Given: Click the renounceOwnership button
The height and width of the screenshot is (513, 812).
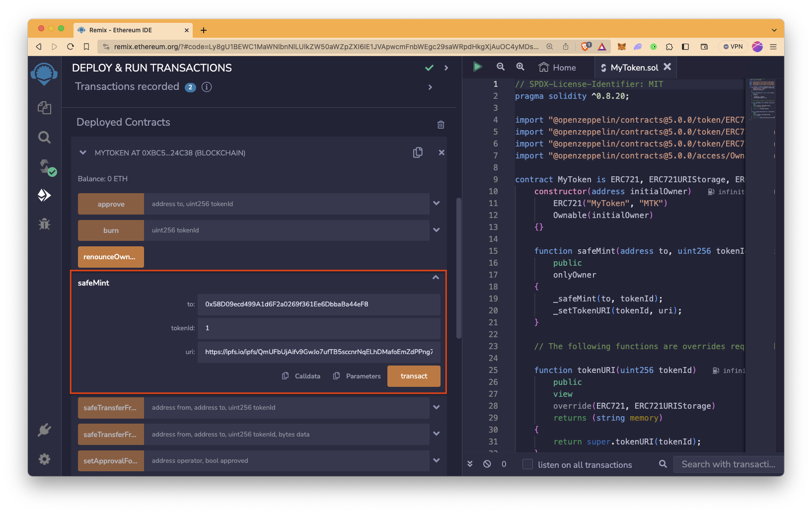Looking at the screenshot, I should [111, 257].
